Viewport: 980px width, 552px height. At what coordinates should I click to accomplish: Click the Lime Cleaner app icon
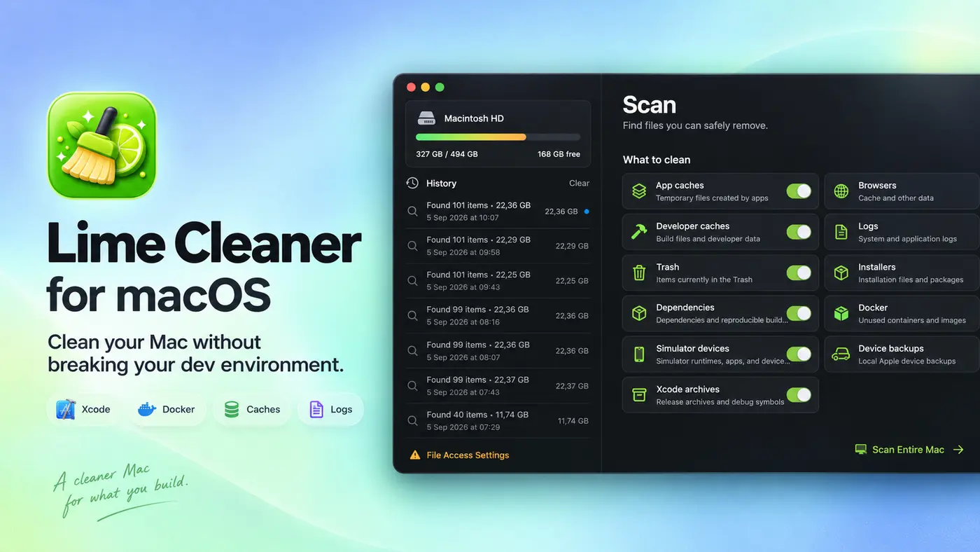[x=102, y=146]
